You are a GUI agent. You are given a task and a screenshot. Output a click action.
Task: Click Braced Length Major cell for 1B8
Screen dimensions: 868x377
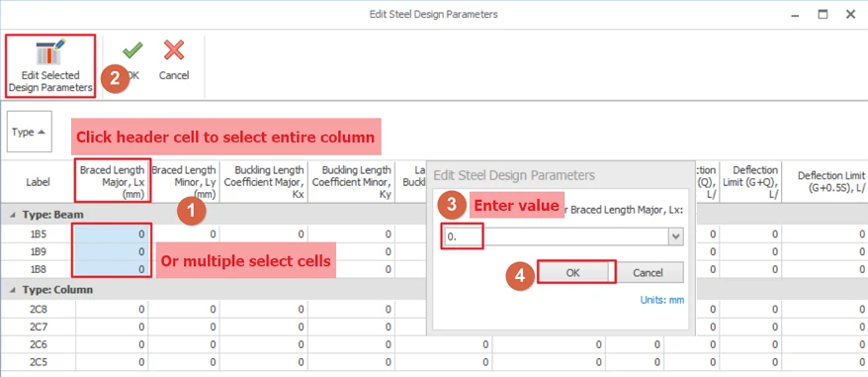[x=113, y=269]
